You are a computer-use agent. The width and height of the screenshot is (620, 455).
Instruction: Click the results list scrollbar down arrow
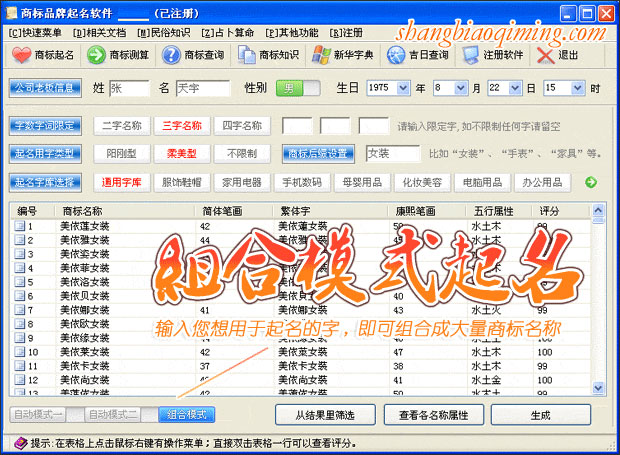pyautogui.click(x=598, y=388)
